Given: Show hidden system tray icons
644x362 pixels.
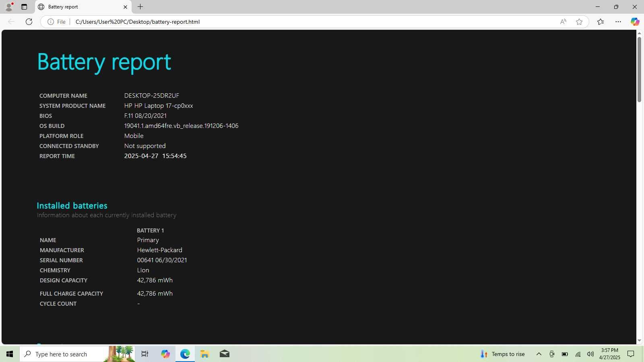Looking at the screenshot, I should [539, 354].
